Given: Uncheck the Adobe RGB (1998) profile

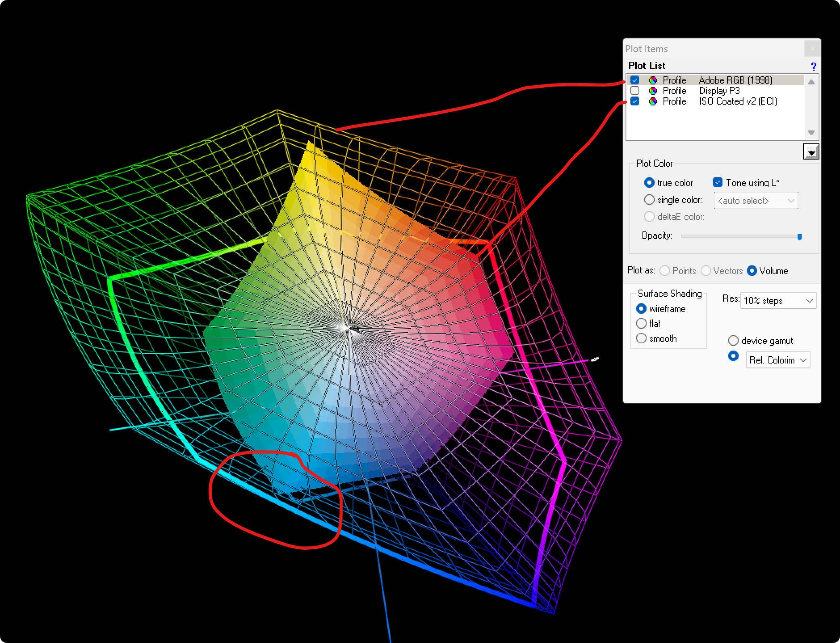Looking at the screenshot, I should (635, 80).
